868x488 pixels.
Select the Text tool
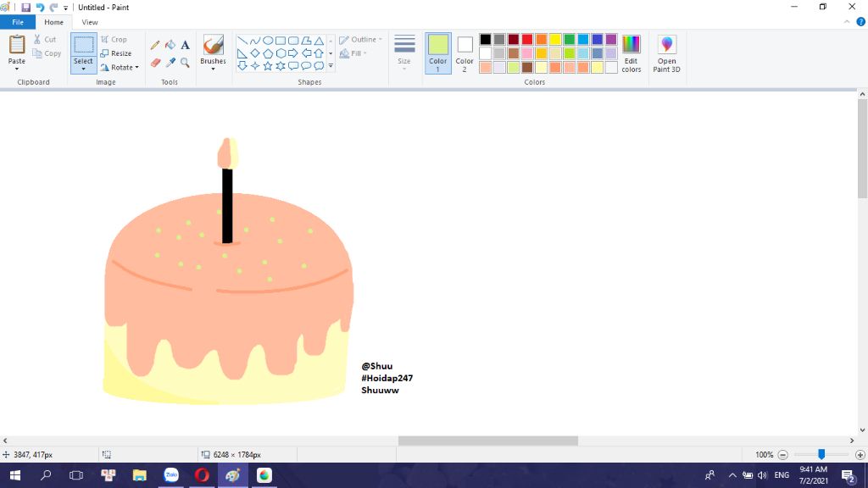(x=186, y=46)
